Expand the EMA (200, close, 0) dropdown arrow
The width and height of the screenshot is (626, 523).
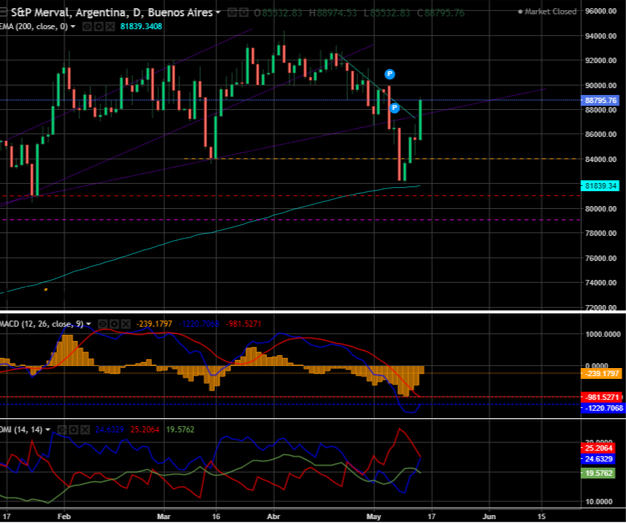coord(73,27)
